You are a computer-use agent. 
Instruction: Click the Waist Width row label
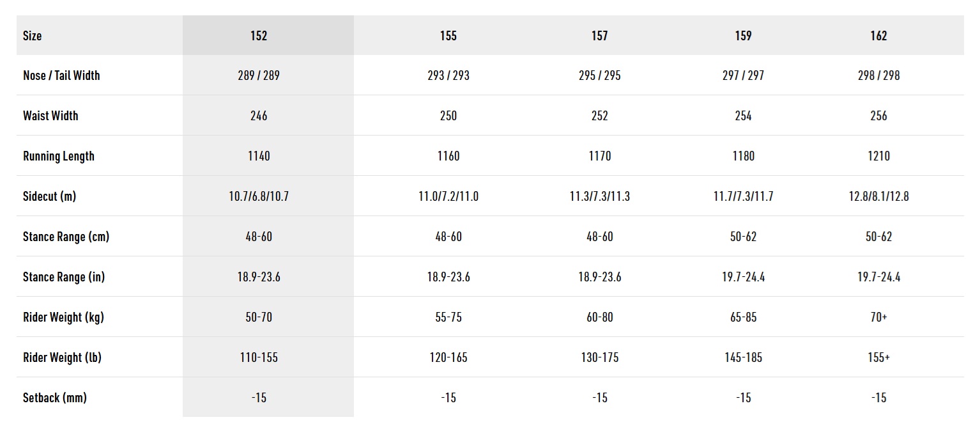pos(50,116)
